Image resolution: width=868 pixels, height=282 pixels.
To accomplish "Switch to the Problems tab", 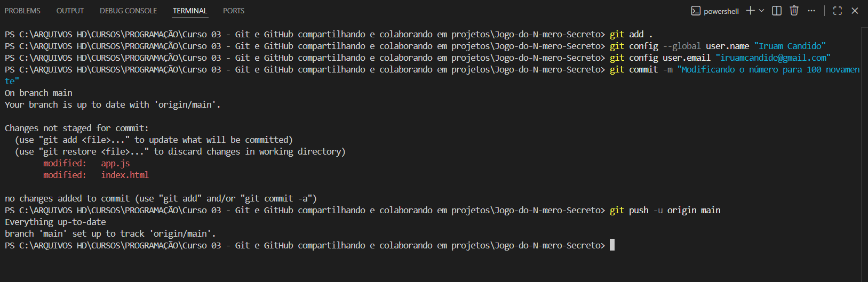I will pyautogui.click(x=22, y=11).
